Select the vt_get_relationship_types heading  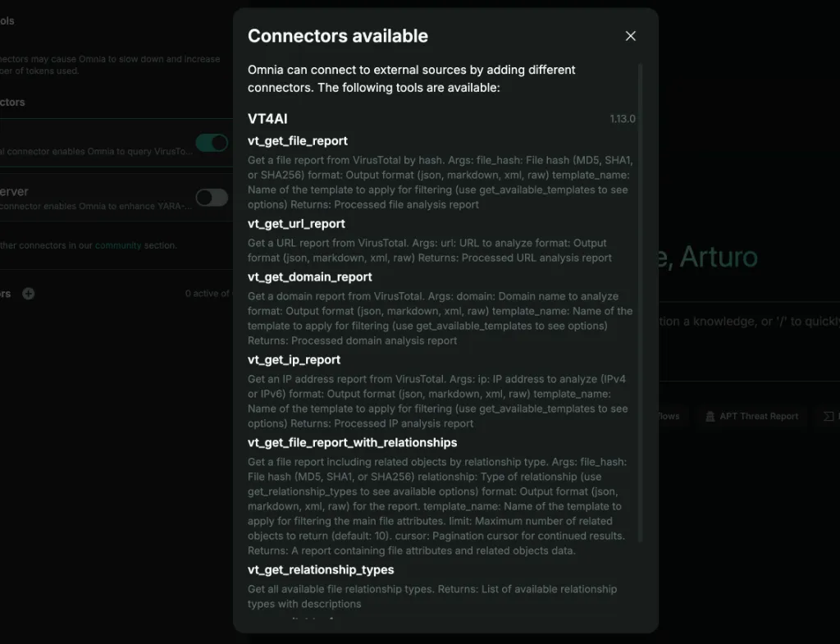pos(321,570)
